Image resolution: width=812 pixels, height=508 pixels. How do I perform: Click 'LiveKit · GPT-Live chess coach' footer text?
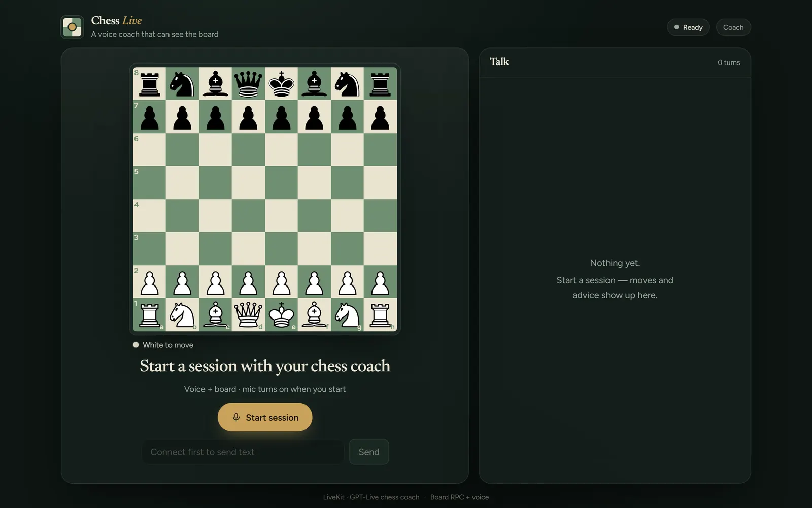coord(371,497)
